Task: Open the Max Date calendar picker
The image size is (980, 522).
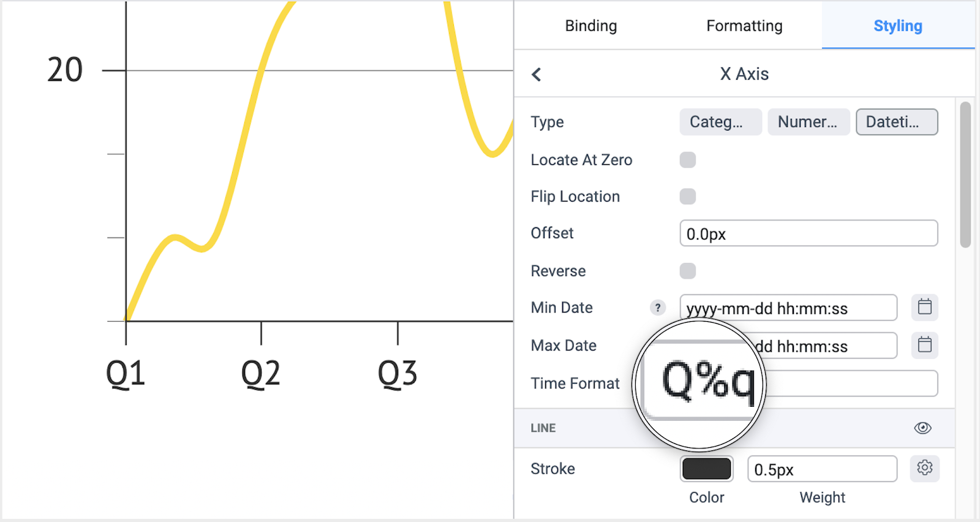Action: pyautogui.click(x=925, y=345)
